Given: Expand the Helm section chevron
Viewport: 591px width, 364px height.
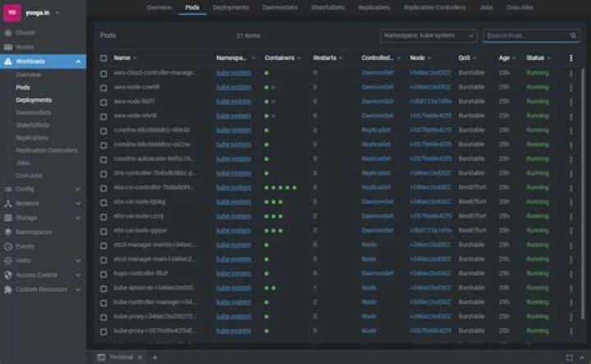Looking at the screenshot, I should click(78, 261).
